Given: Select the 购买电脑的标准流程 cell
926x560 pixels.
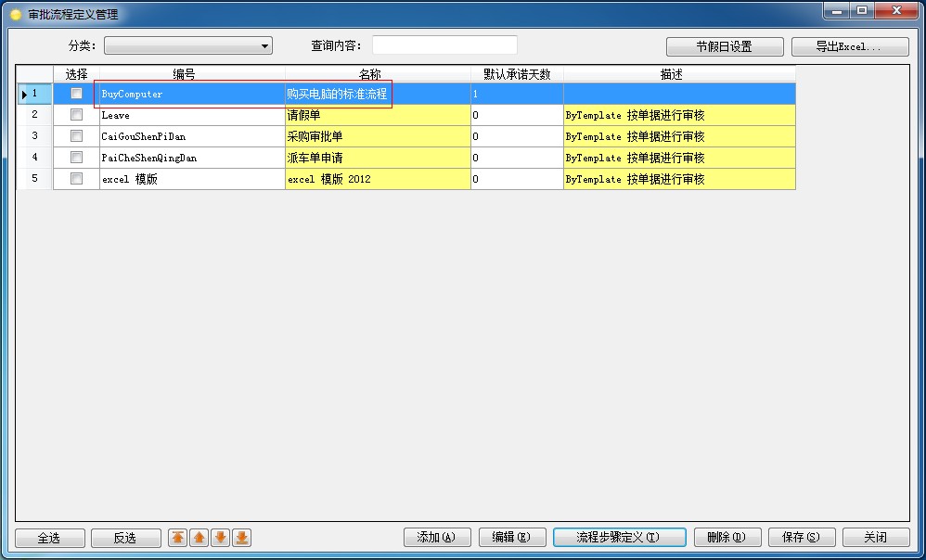Looking at the screenshot, I should coord(378,94).
